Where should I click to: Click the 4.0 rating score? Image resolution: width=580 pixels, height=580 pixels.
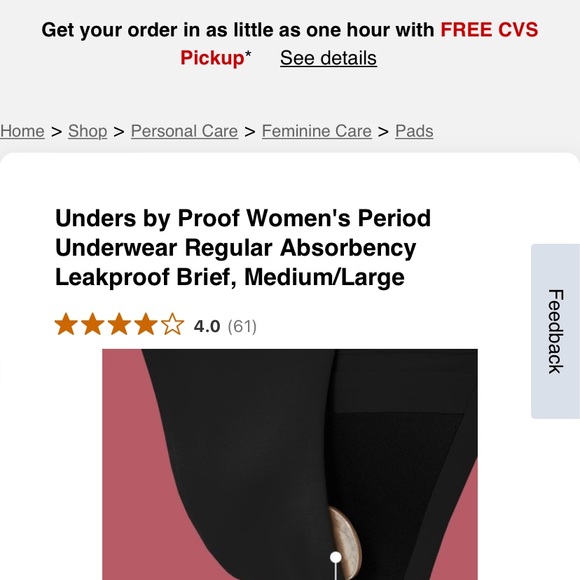pyautogui.click(x=207, y=326)
